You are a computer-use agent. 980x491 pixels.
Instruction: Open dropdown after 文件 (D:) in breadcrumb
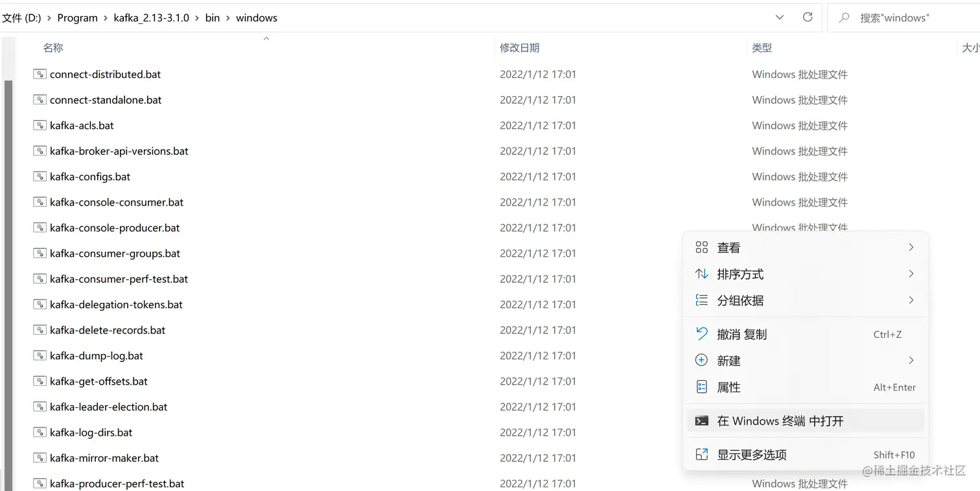pos(49,18)
